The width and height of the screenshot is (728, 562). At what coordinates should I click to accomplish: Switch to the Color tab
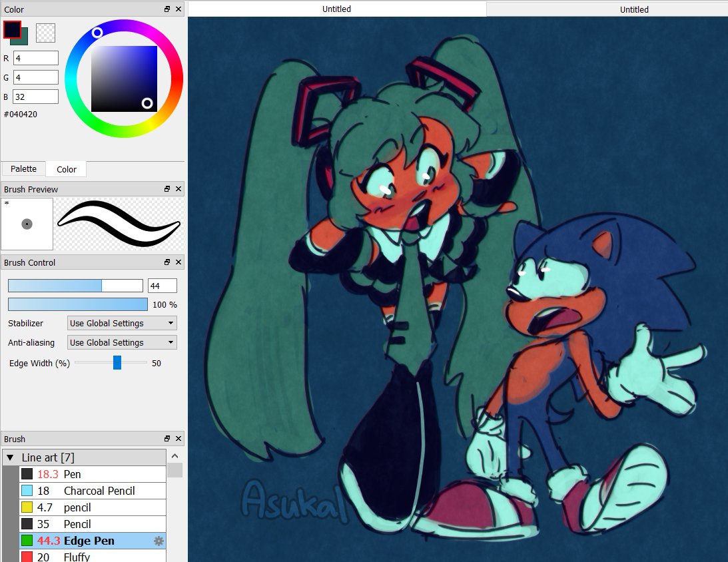point(67,169)
